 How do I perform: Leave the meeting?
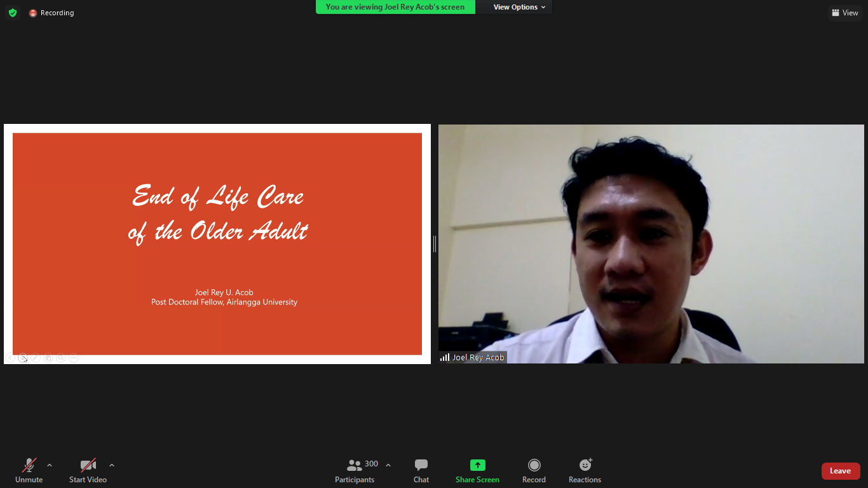tap(840, 471)
